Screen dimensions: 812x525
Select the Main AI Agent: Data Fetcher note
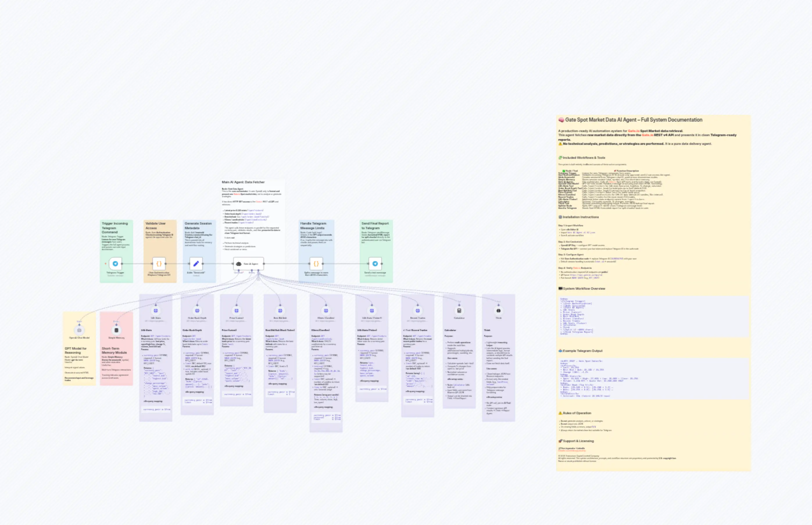(x=243, y=182)
